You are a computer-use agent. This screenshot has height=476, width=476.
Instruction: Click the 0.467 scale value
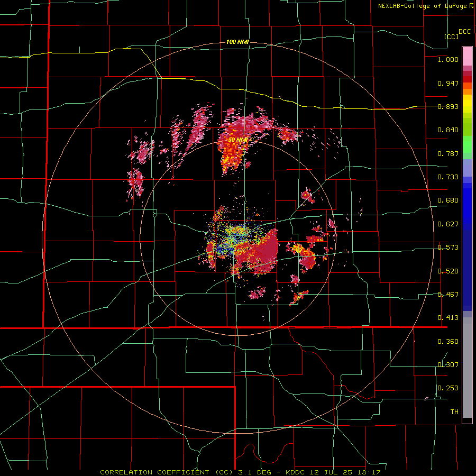pyautogui.click(x=448, y=295)
